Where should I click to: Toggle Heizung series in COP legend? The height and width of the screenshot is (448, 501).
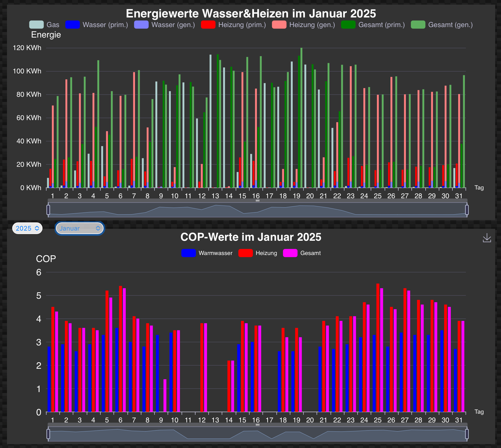point(258,253)
